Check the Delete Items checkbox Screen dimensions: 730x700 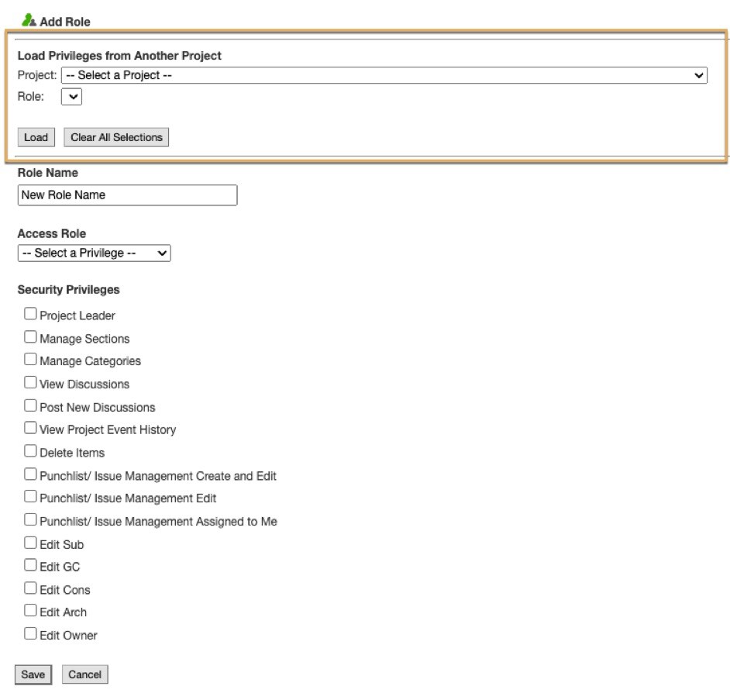(30, 451)
